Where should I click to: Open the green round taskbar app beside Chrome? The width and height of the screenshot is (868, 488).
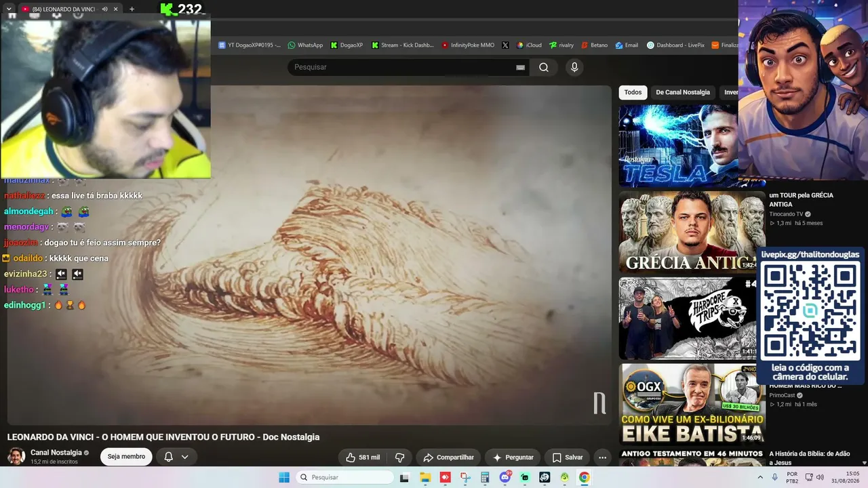(565, 477)
